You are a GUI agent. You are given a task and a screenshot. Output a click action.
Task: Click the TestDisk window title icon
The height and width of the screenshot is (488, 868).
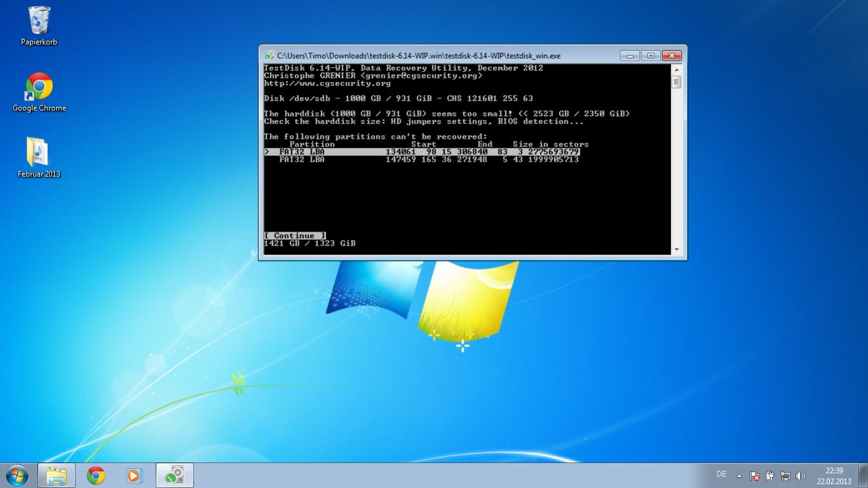point(270,56)
